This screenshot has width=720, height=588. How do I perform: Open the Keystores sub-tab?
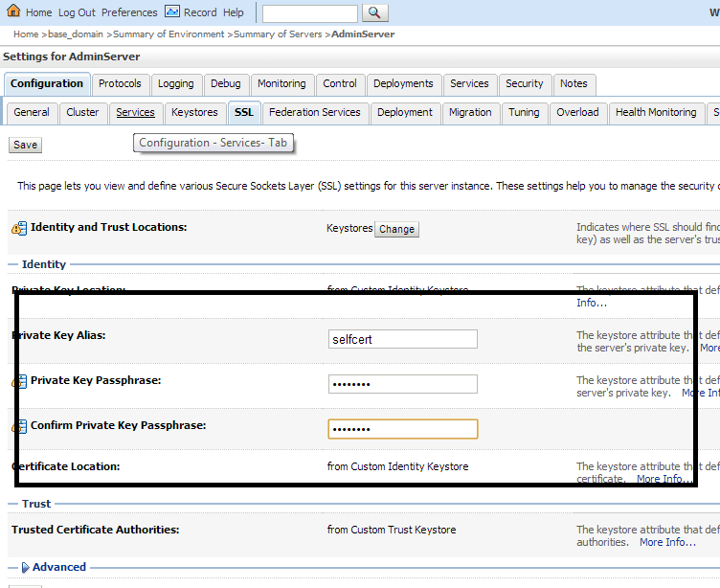pos(194,113)
